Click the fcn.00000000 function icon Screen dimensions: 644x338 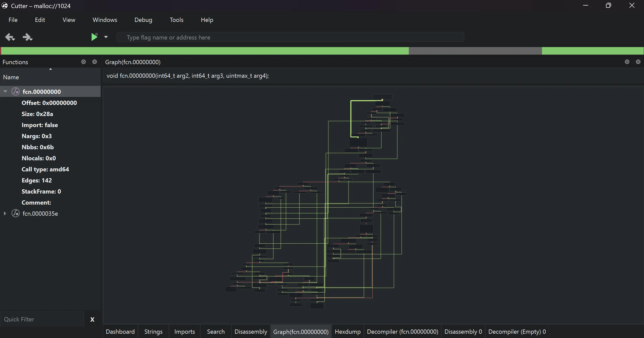tap(16, 92)
